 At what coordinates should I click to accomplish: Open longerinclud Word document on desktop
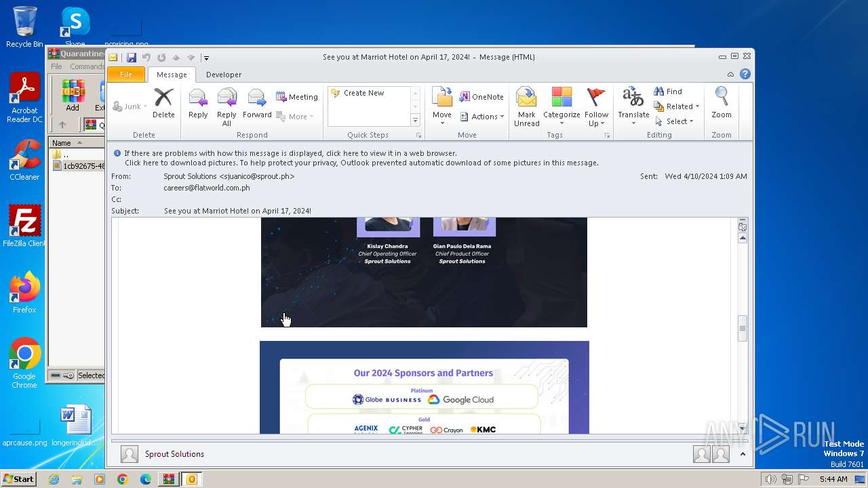click(x=75, y=426)
